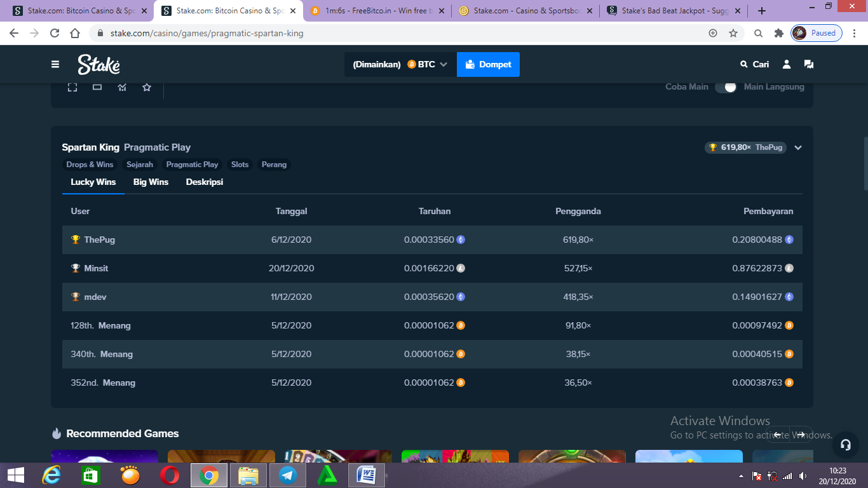Go to the Stake logo homepage

pyautogui.click(x=98, y=64)
